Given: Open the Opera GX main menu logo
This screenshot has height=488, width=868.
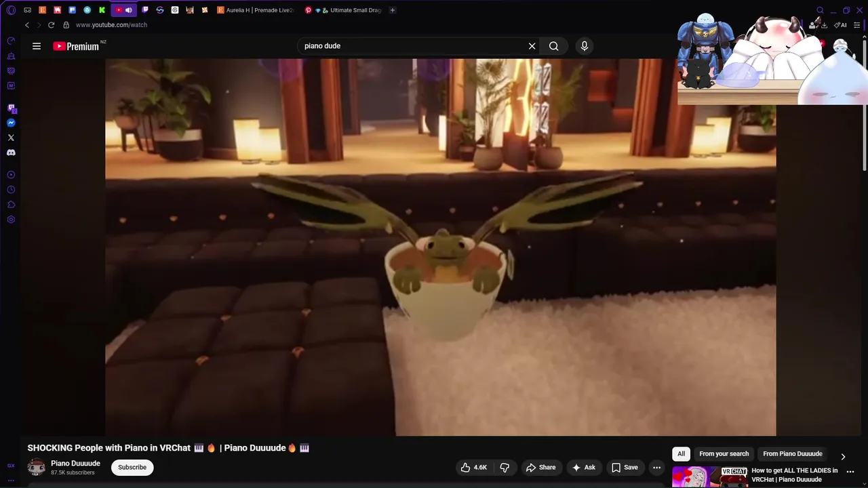Looking at the screenshot, I should click(x=11, y=10).
